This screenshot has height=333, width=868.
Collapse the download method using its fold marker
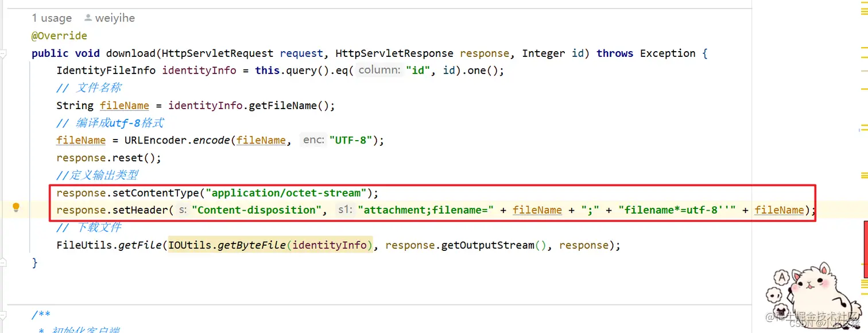(x=3, y=54)
